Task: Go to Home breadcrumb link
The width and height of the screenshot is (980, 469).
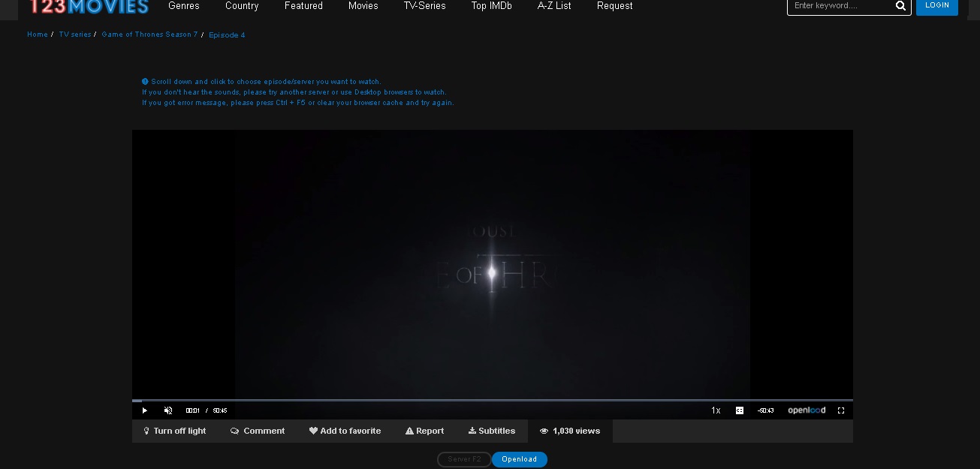Action: (38, 35)
